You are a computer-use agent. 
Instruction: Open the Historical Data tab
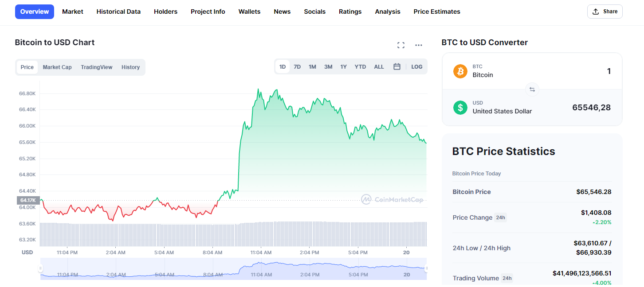118,12
